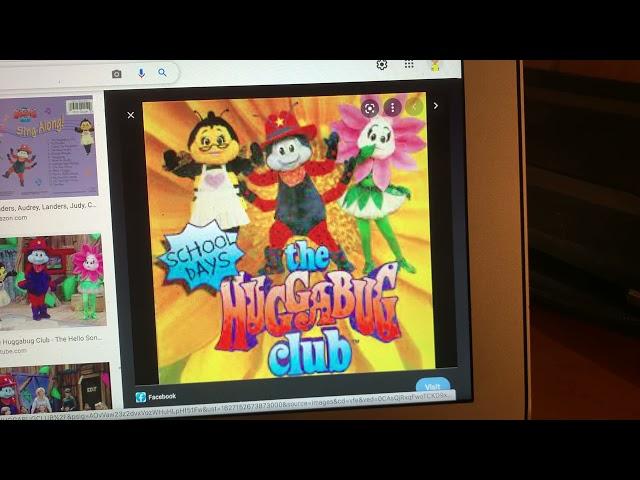Click the blue search magnifier icon
Screen dimensions: 640x480
162,73
